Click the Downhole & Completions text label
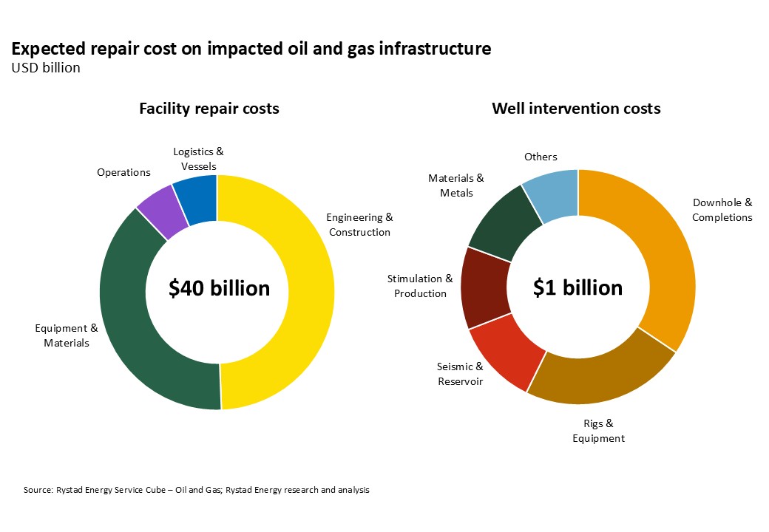 (722, 210)
